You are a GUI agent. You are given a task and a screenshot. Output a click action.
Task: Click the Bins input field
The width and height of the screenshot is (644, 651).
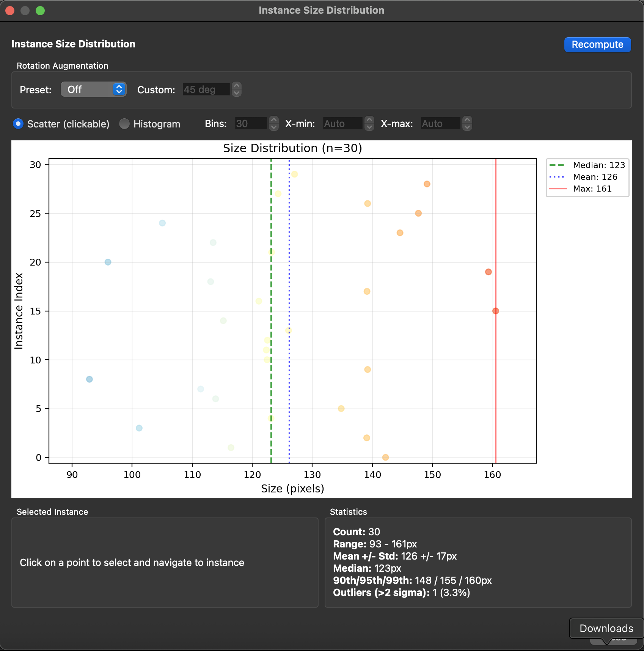click(x=251, y=124)
